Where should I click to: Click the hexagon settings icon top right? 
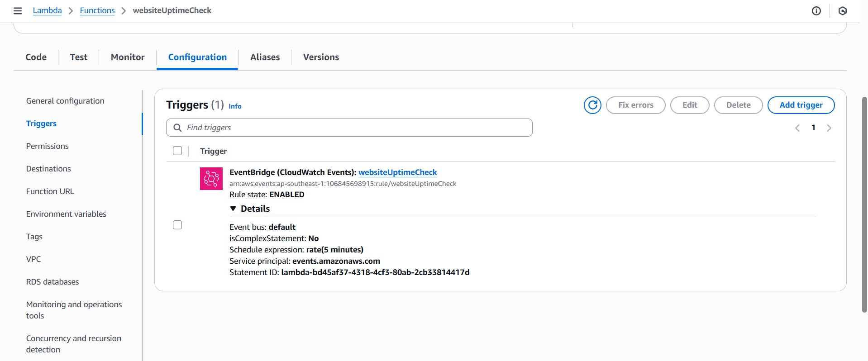point(842,11)
